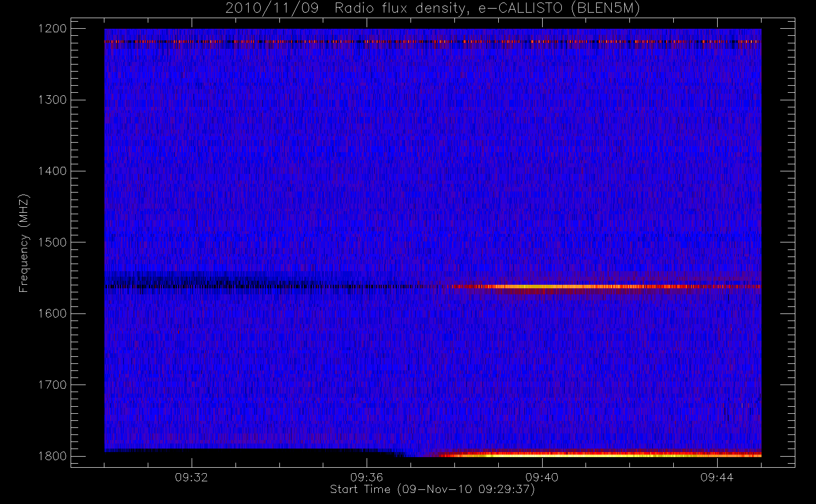Click the plot title '2010/11/09 Radio flux density'
This screenshot has width=816, height=504.
433,8
